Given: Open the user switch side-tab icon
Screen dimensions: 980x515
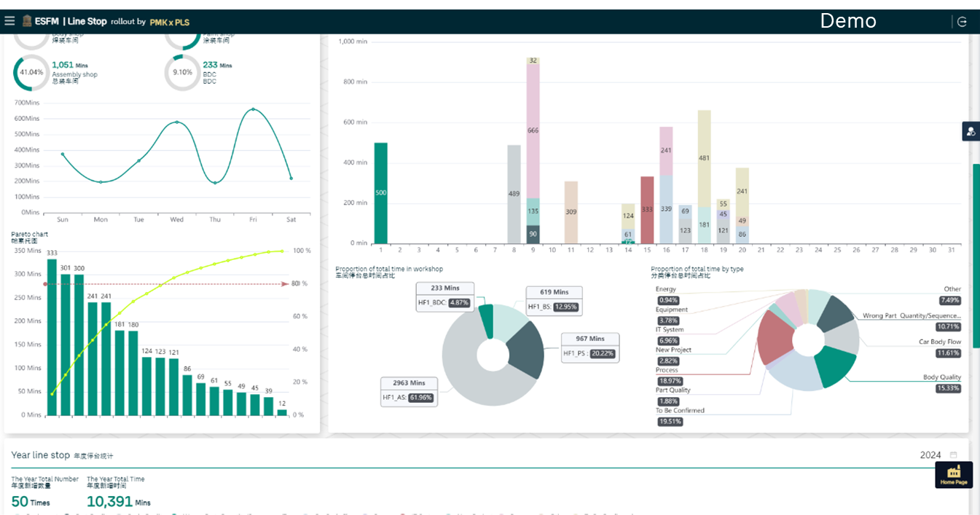Looking at the screenshot, I should 971,131.
